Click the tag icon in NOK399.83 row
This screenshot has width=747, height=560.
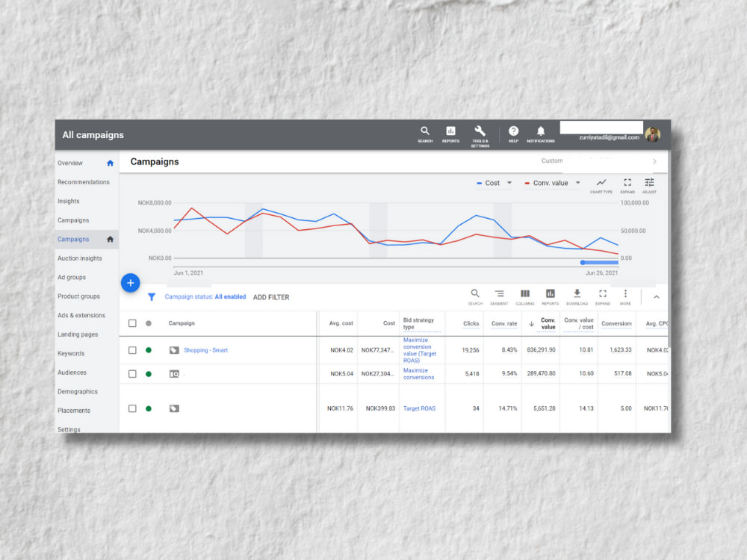174,408
